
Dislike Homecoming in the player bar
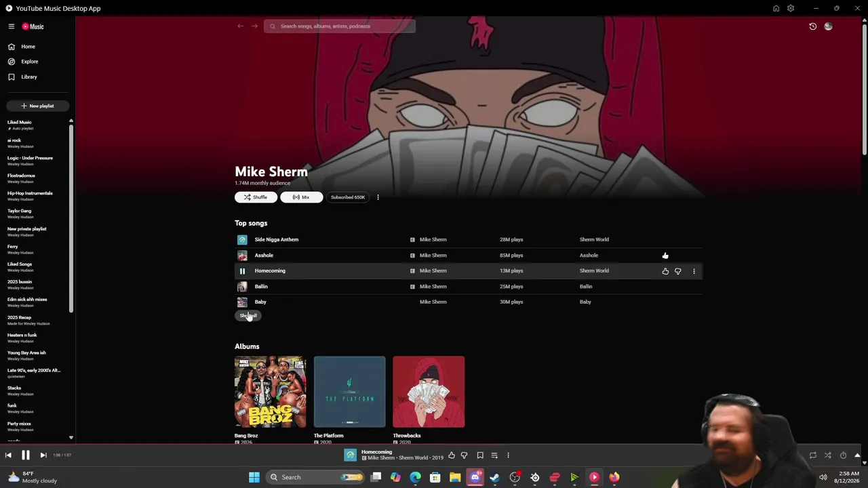465,455
